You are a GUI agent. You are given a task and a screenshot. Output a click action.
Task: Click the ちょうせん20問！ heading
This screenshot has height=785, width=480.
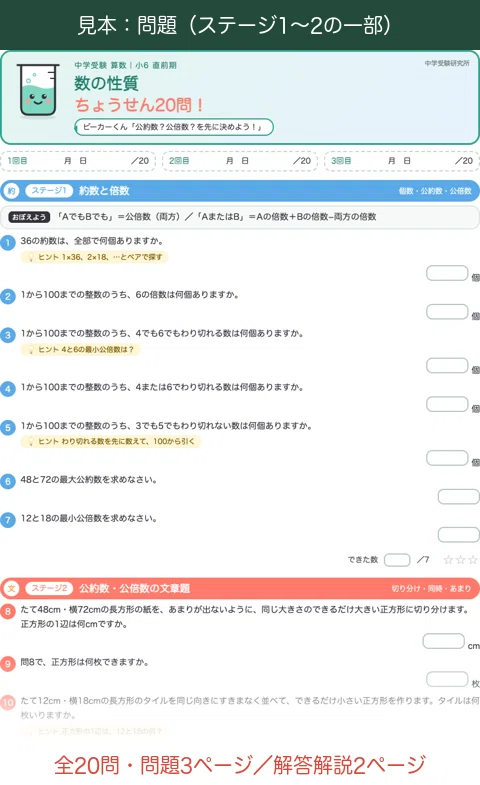[x=139, y=105]
